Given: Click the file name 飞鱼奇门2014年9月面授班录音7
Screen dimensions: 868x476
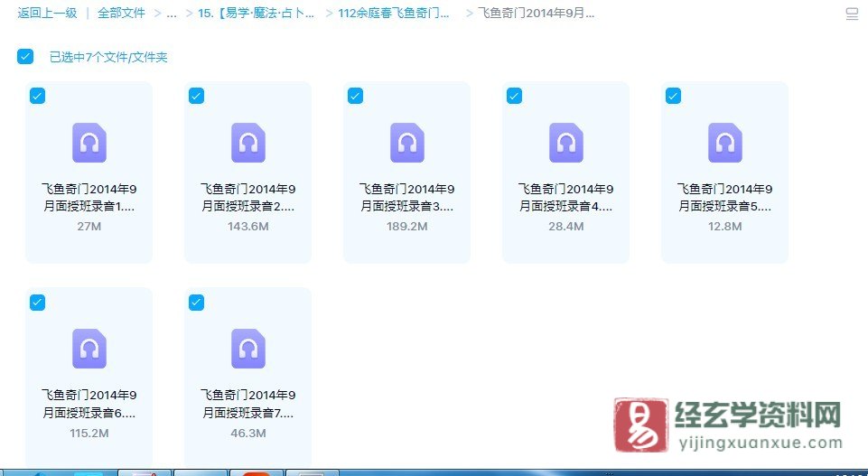Looking at the screenshot, I should tap(248, 404).
